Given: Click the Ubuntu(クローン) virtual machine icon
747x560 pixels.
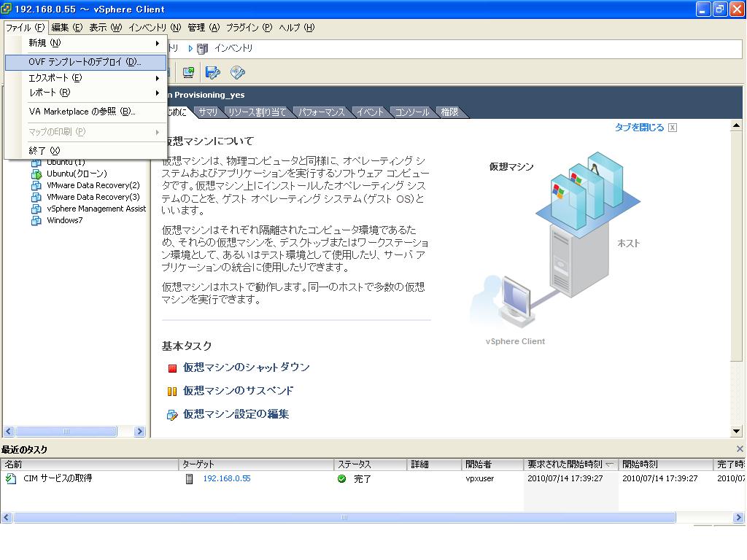Looking at the screenshot, I should pos(36,174).
